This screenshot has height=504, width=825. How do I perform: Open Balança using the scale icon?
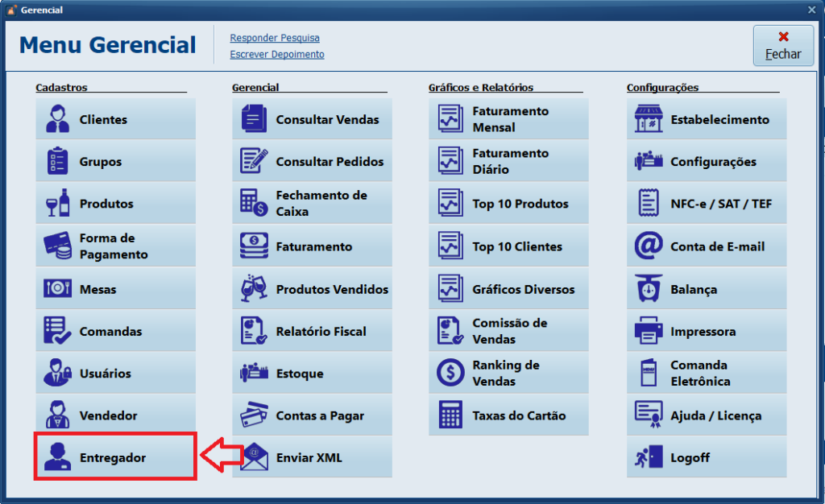click(649, 289)
